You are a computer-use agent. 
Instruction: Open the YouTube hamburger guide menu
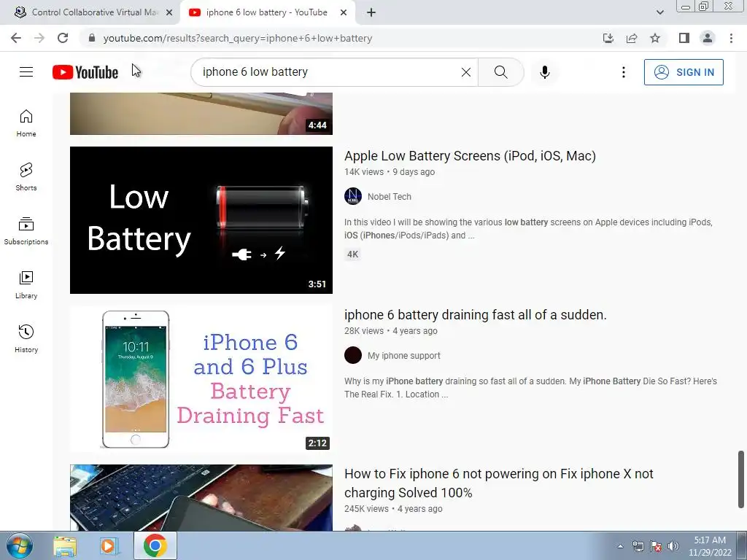[26, 72]
